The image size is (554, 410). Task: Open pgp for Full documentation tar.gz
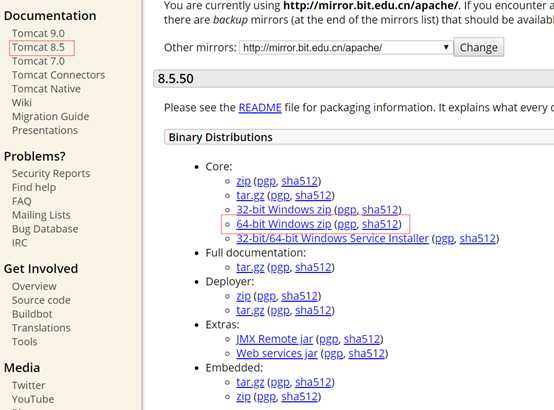coord(280,268)
